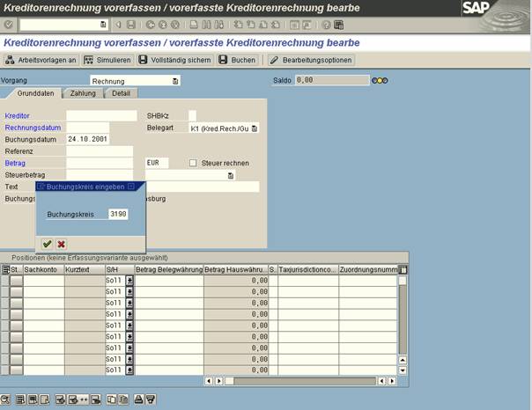
Task: Click the Rechnungsdatum input field
Action: click(x=87, y=128)
